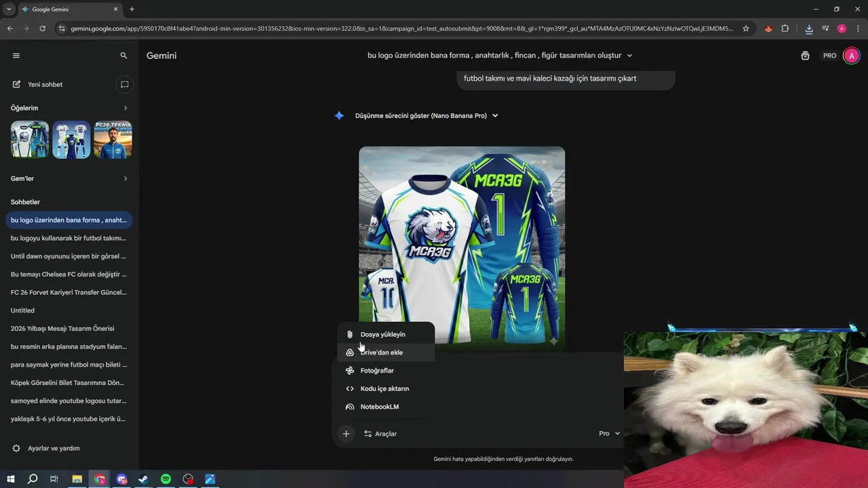Viewport: 868px width, 488px height.
Task: Open the Araçlar tools button
Action: point(380,434)
